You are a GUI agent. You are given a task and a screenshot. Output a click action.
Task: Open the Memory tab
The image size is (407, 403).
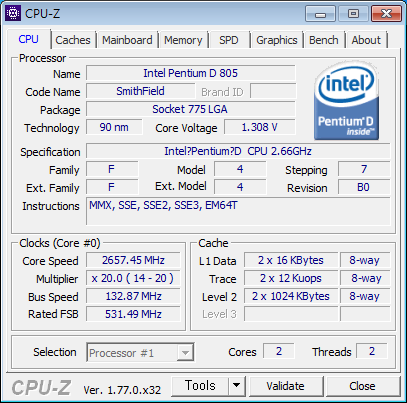(183, 40)
